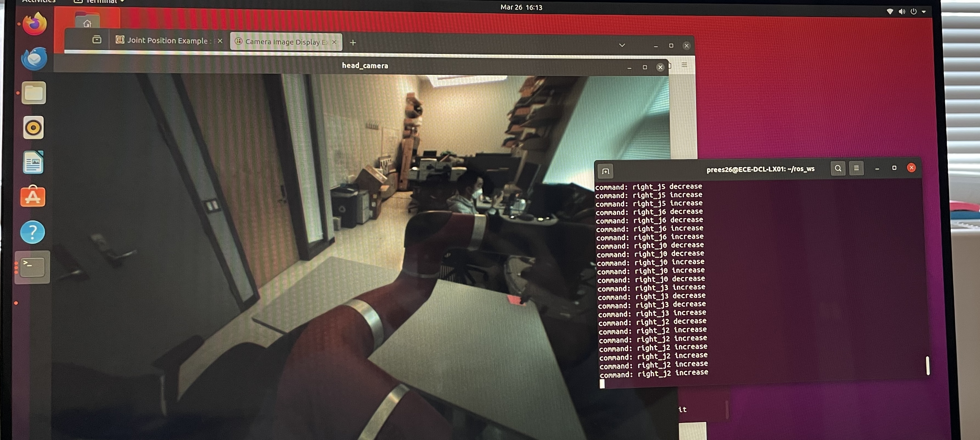Click the Wi-Fi network status icon
This screenshot has height=440, width=980.
(x=889, y=12)
